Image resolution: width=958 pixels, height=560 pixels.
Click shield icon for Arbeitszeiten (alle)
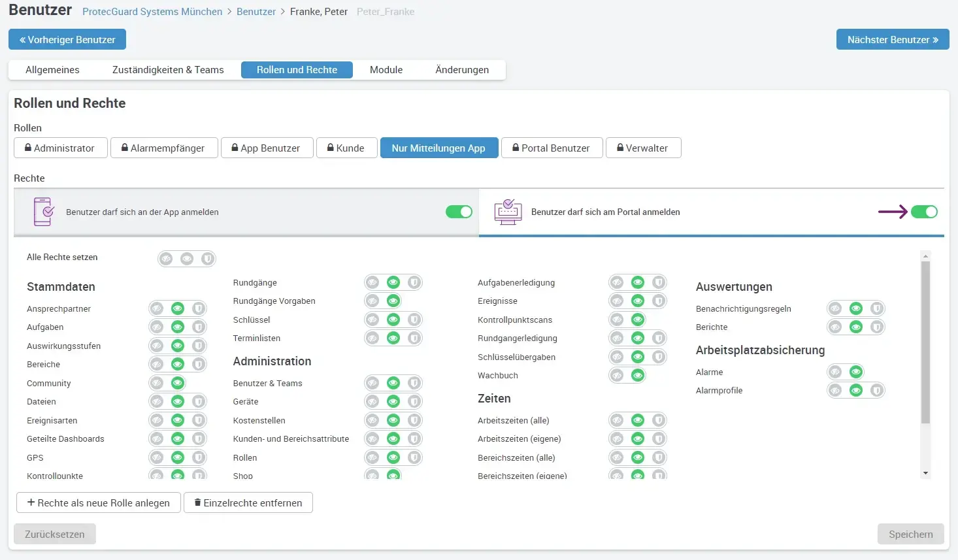[659, 420]
